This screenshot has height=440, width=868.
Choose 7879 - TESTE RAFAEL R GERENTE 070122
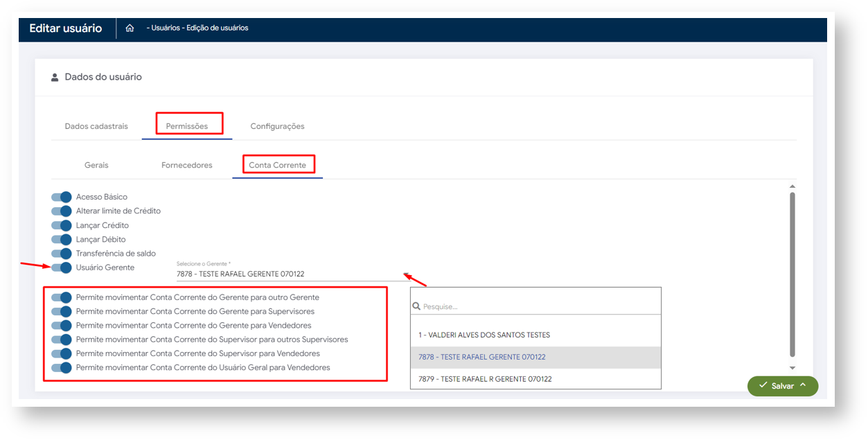click(484, 379)
